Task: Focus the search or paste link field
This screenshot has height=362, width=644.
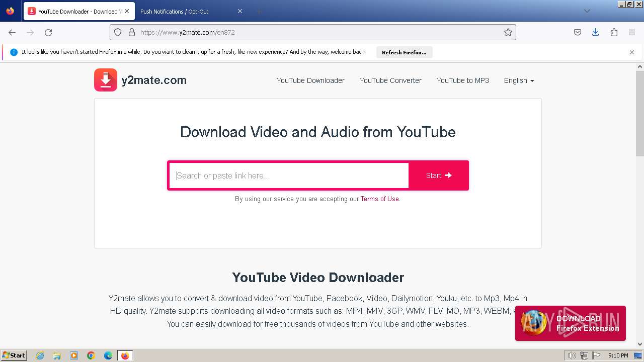Action: [289, 175]
